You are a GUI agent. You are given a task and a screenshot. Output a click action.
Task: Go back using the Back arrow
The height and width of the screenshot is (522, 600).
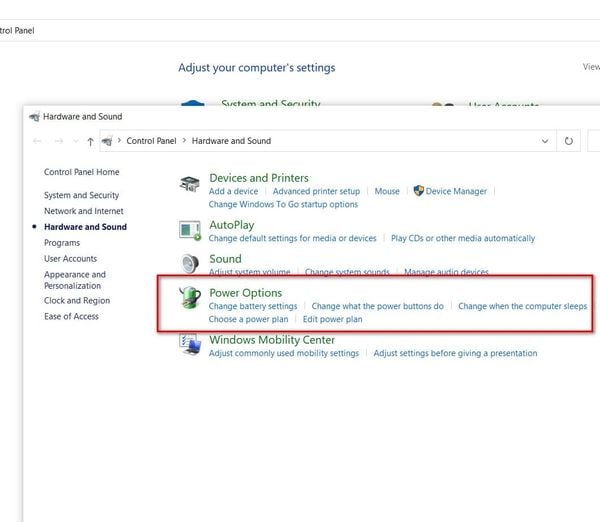pos(38,141)
